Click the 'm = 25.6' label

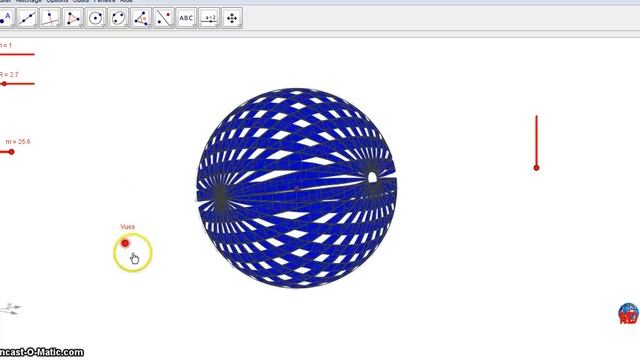pos(18,142)
